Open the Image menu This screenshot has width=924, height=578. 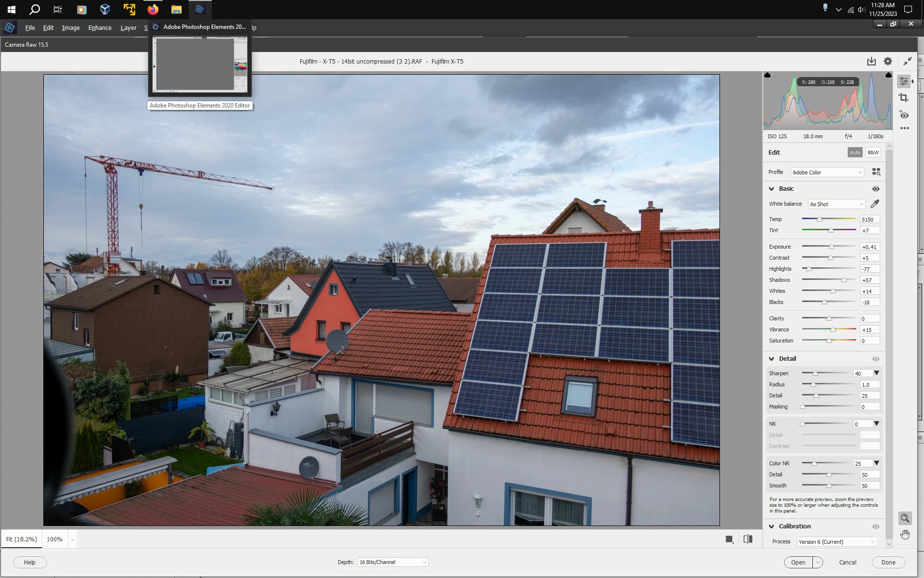pos(71,28)
